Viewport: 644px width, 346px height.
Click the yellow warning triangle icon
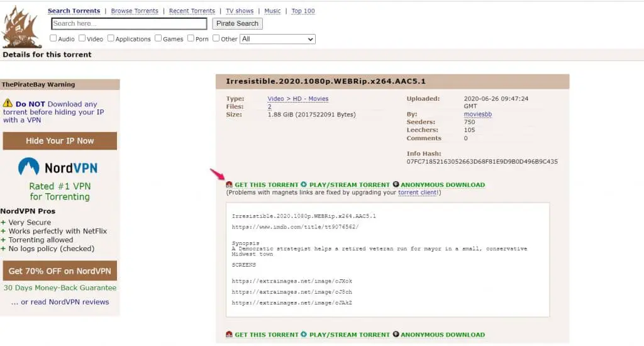click(x=8, y=103)
